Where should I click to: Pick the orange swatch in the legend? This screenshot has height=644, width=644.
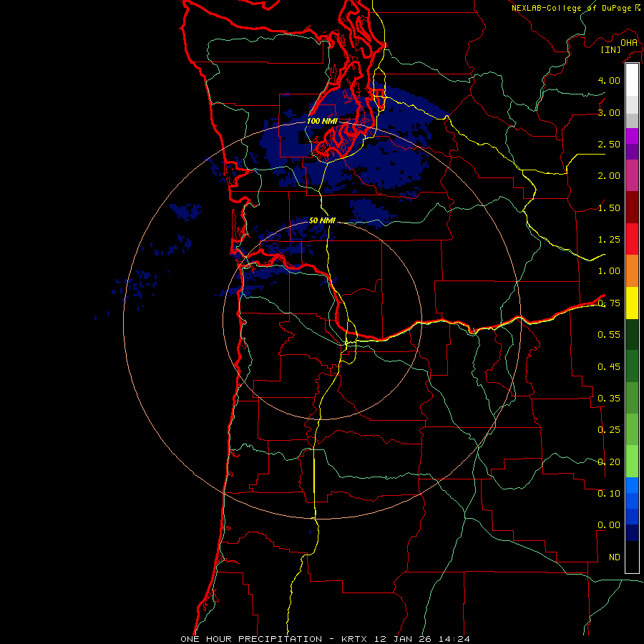[632, 271]
